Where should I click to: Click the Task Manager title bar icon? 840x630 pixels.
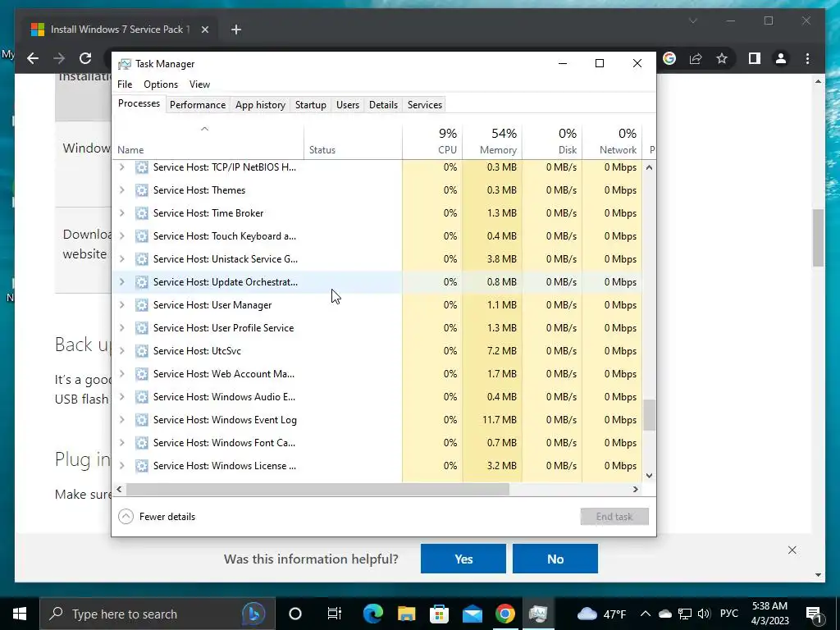tap(125, 64)
